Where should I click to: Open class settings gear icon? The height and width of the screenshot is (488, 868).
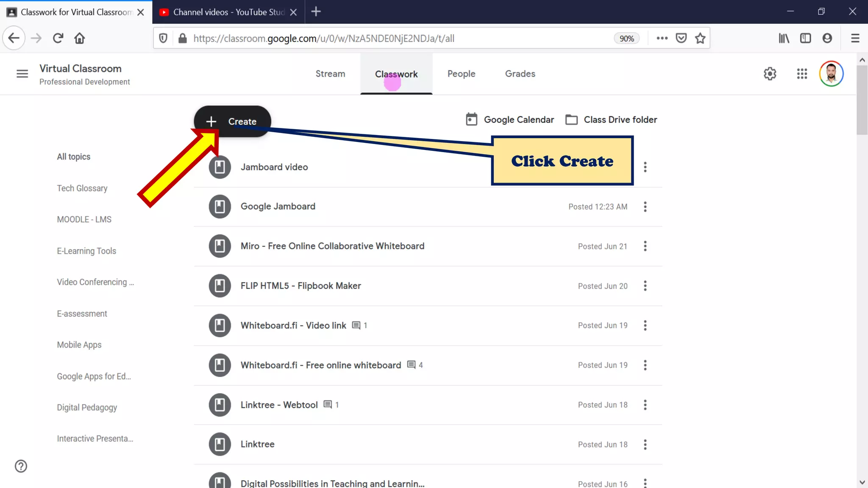pos(770,74)
